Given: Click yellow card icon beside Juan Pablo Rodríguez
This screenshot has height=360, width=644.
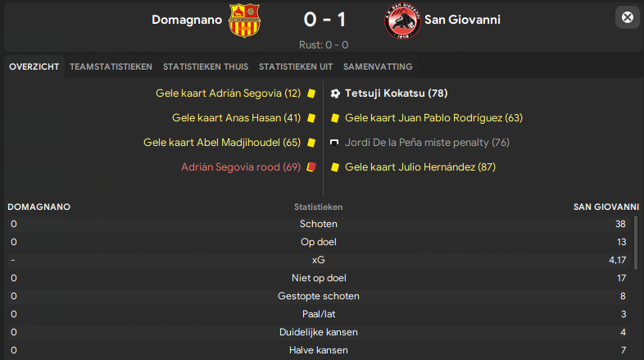Looking at the screenshot, I should coord(335,118).
